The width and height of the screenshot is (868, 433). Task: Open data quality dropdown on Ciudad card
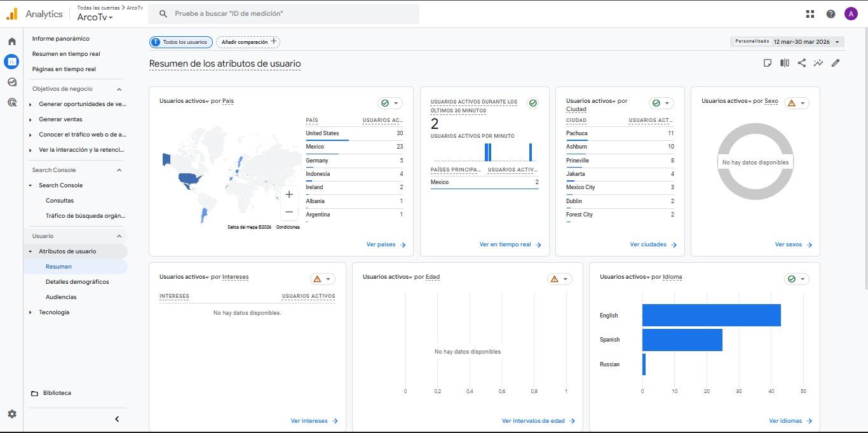click(x=661, y=103)
